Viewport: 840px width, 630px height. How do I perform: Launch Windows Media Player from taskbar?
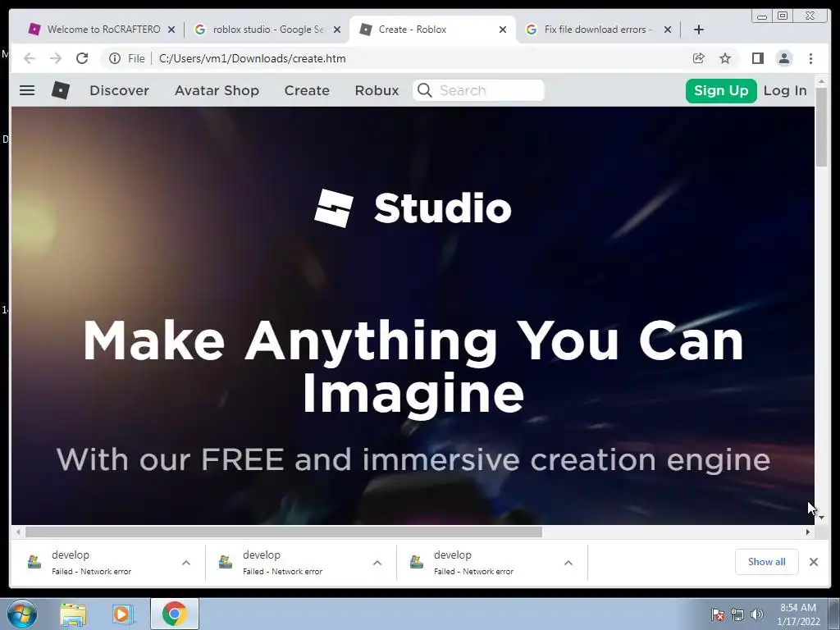tap(122, 614)
